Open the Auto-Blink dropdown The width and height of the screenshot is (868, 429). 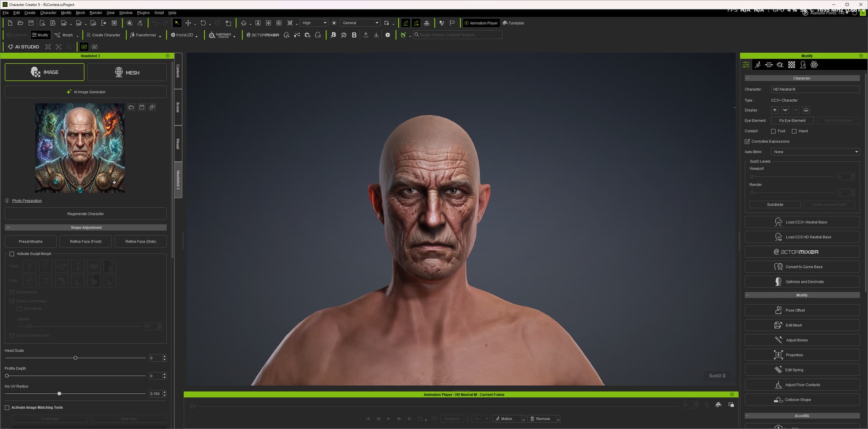[815, 152]
